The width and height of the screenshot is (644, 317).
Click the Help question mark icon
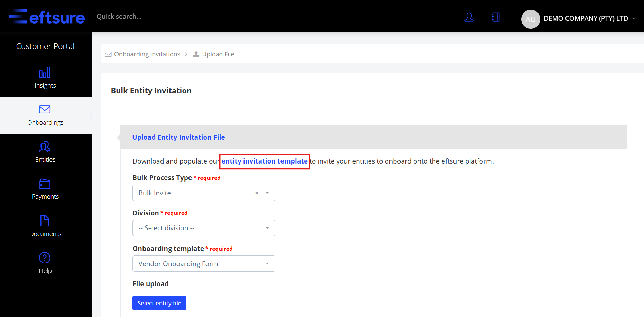[45, 258]
